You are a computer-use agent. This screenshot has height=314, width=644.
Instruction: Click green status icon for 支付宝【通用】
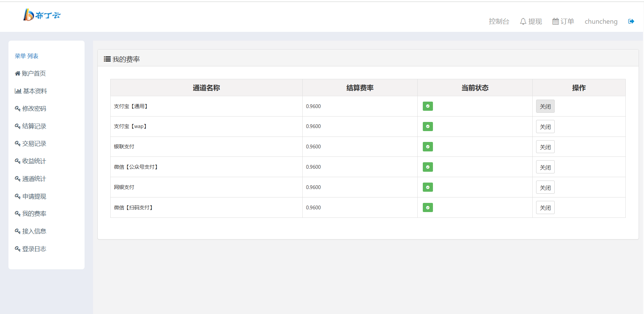coord(428,106)
